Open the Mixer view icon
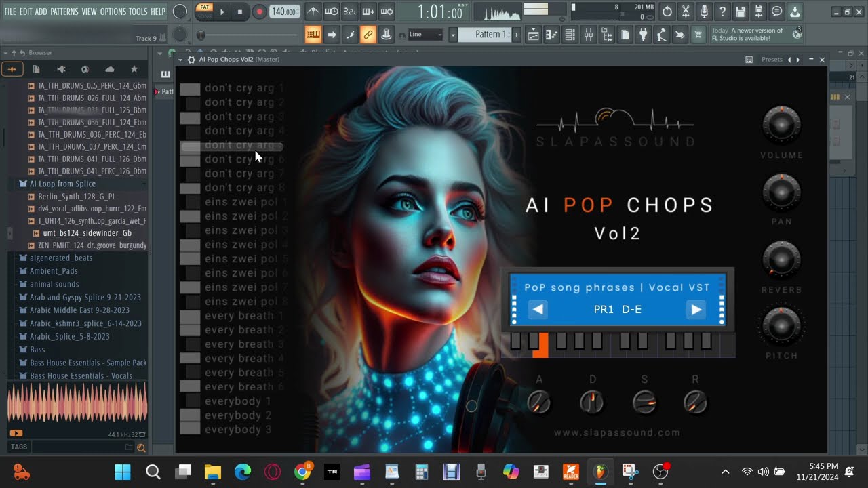Viewport: 868px width, 488px height. click(x=588, y=35)
